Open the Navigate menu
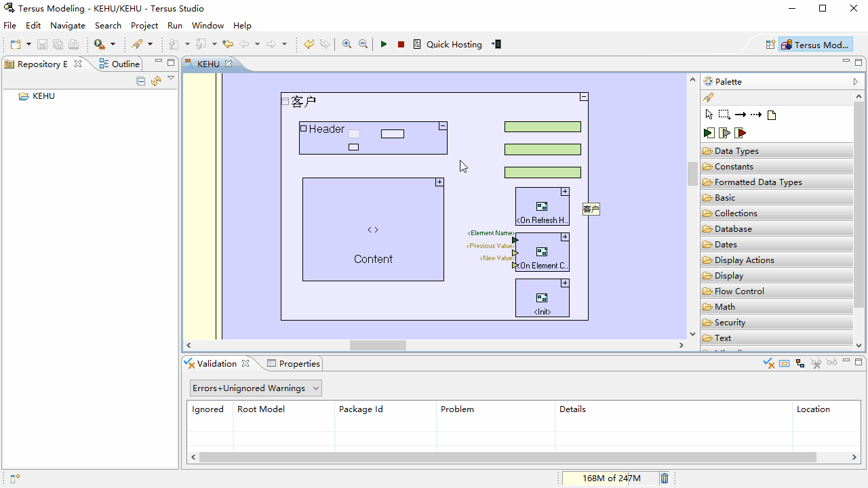Screen dimensions: 868x488 68,25
